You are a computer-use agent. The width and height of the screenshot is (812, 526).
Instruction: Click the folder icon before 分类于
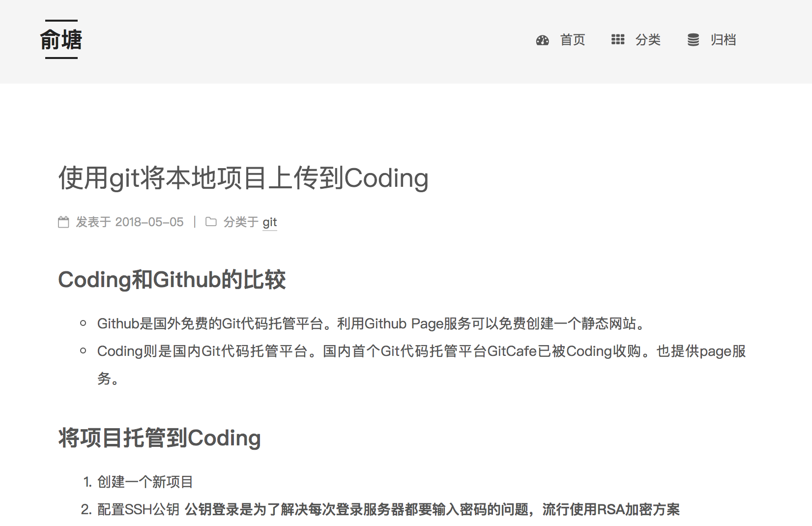(x=211, y=222)
